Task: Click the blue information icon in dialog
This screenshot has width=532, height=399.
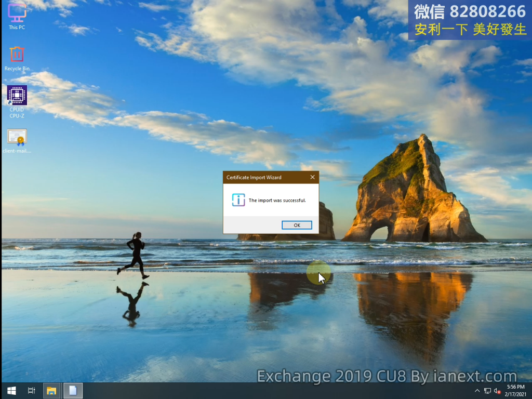Action: (238, 200)
